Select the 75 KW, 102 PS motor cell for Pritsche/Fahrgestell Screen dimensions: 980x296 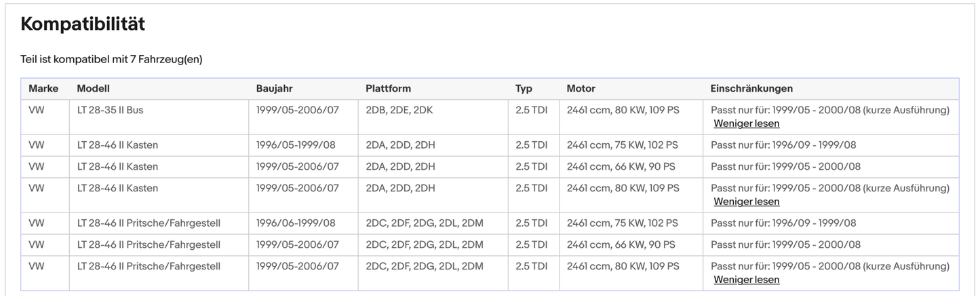[623, 223]
